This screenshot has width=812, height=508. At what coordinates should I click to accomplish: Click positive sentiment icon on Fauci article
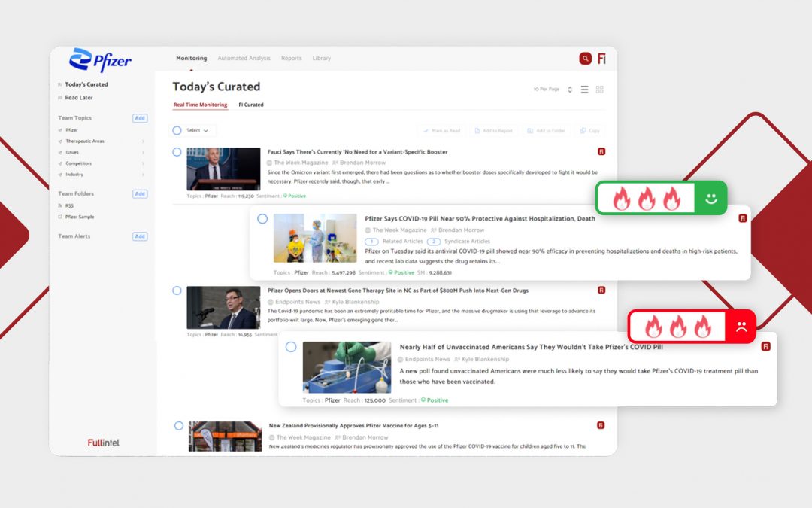click(x=286, y=196)
